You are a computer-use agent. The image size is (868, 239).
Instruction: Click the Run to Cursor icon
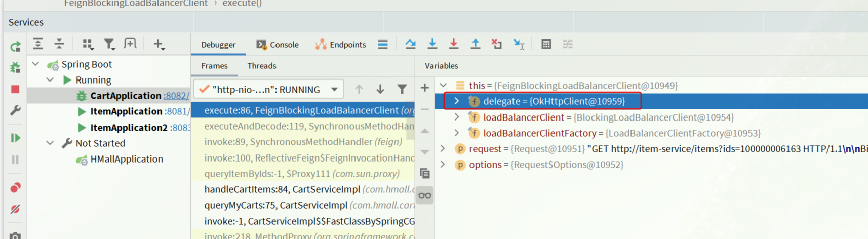point(519,45)
